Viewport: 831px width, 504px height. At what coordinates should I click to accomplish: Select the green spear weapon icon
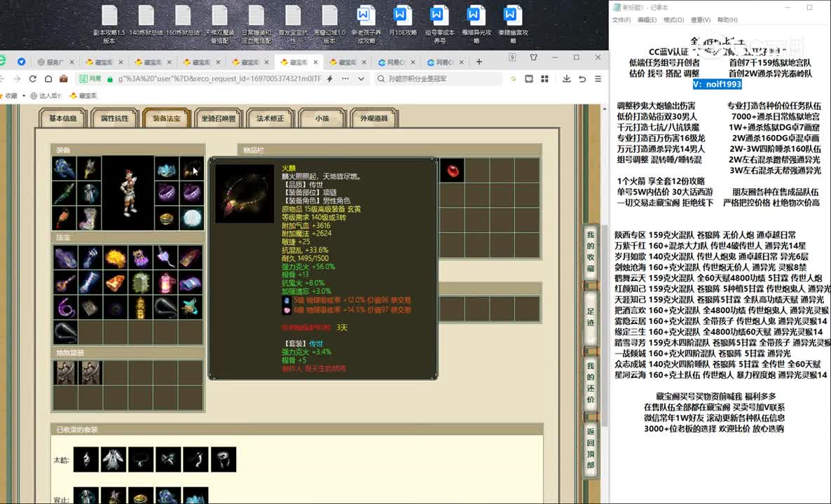[x=64, y=193]
